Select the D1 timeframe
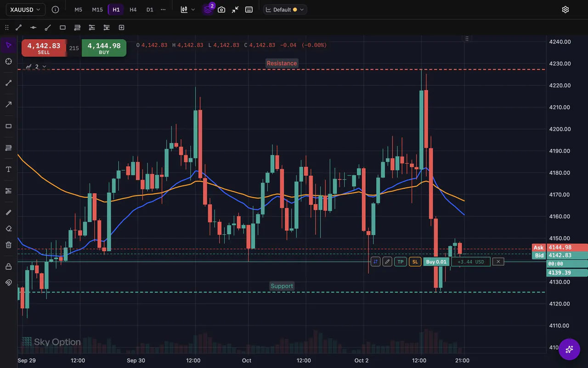Viewport: 588px width, 368px height. pyautogui.click(x=150, y=9)
